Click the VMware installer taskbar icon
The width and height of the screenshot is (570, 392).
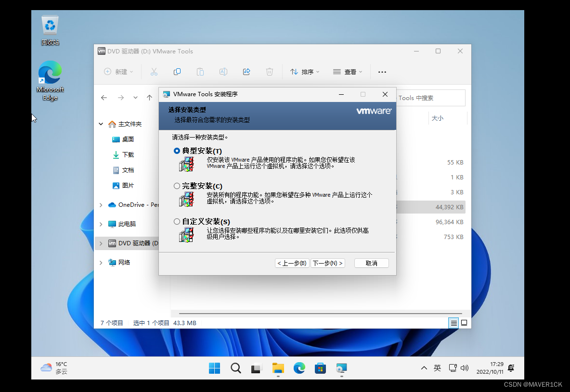341,368
